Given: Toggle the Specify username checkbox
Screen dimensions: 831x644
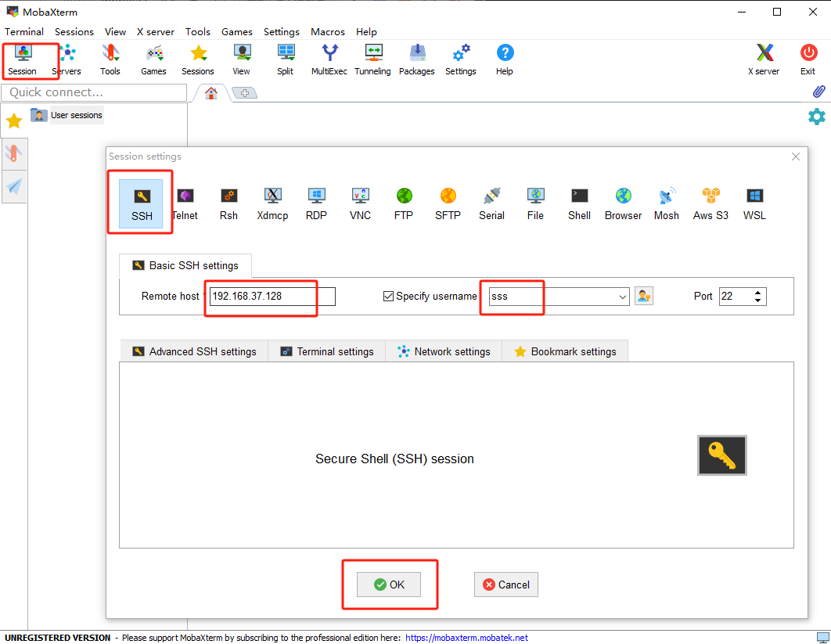Looking at the screenshot, I should click(x=388, y=296).
